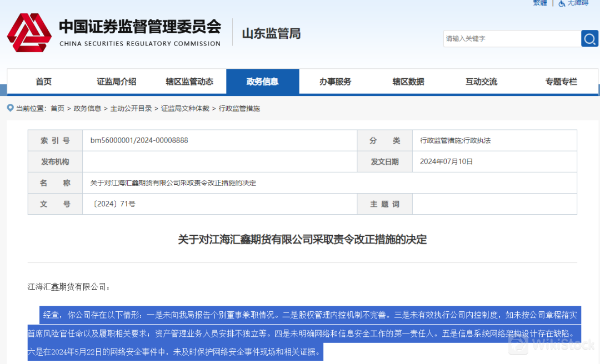The image size is (600, 364).
Task: Open the 证监局介绍 navigation tab
Action: [116, 82]
